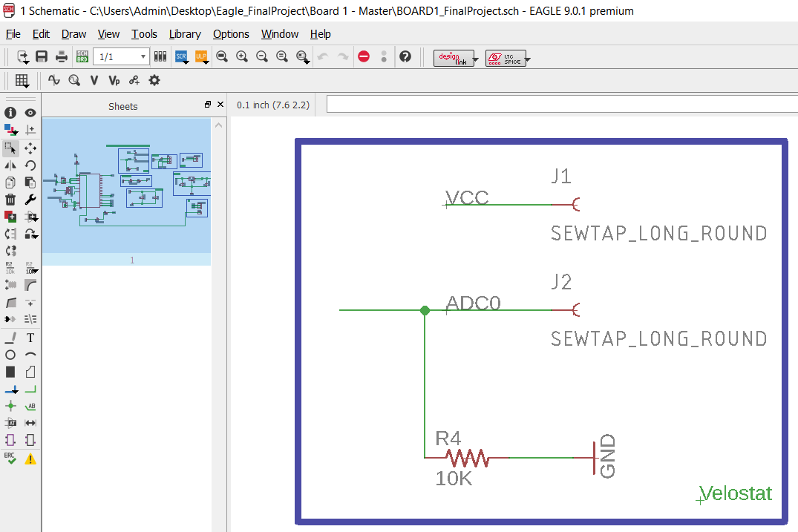Image resolution: width=798 pixels, height=532 pixels.
Task: Select the Polygon tool
Action: click(30, 372)
